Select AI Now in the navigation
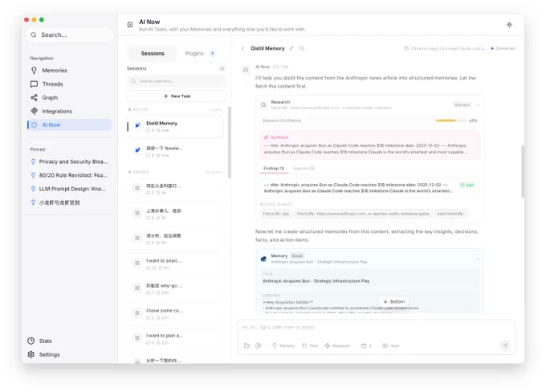This screenshot has width=546, height=392. (70, 125)
